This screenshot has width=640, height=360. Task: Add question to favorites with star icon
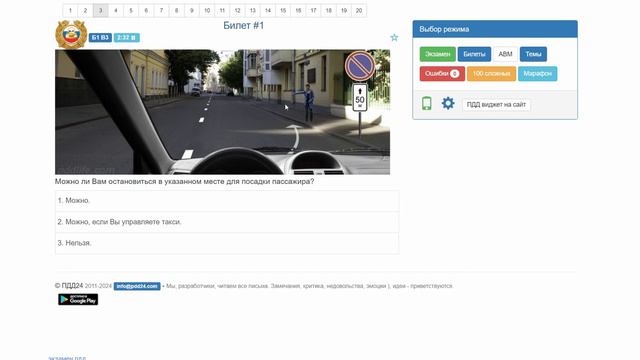point(394,38)
